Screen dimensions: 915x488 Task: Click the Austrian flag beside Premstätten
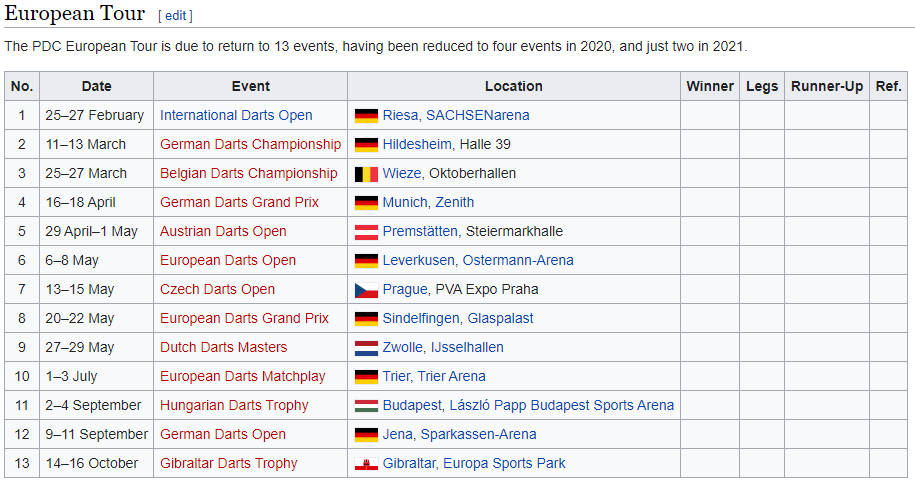(x=366, y=232)
